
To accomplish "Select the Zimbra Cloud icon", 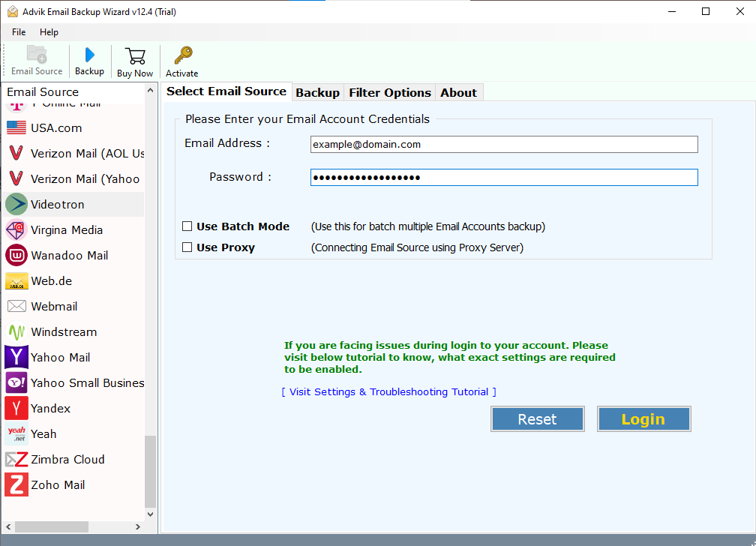I will tap(16, 460).
